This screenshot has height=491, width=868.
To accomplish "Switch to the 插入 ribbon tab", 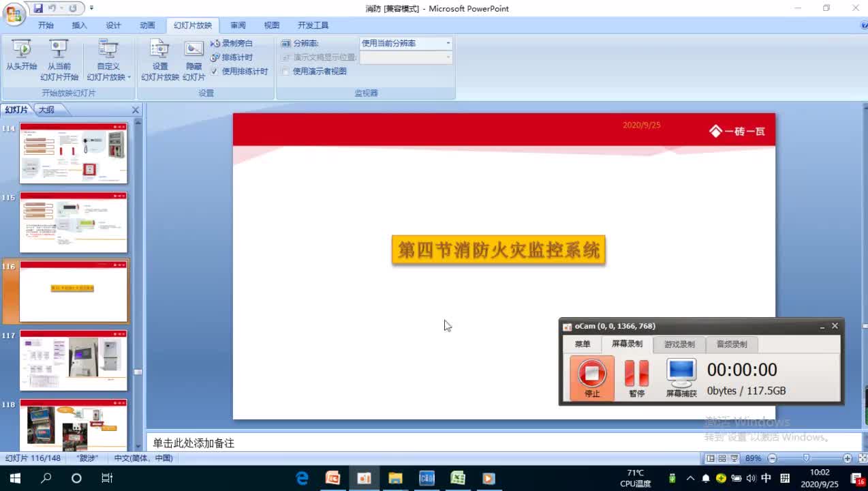I will coord(80,25).
